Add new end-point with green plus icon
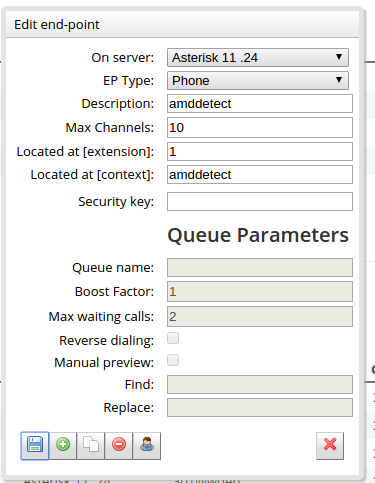The height and width of the screenshot is (483, 375). pyautogui.click(x=63, y=446)
